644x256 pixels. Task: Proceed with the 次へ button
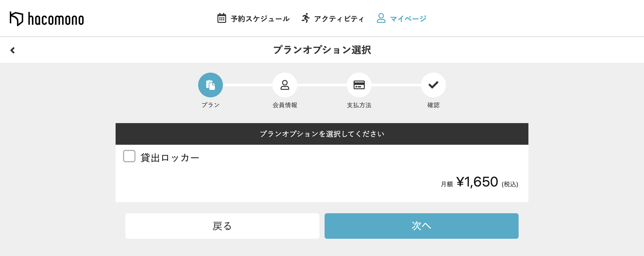422,226
